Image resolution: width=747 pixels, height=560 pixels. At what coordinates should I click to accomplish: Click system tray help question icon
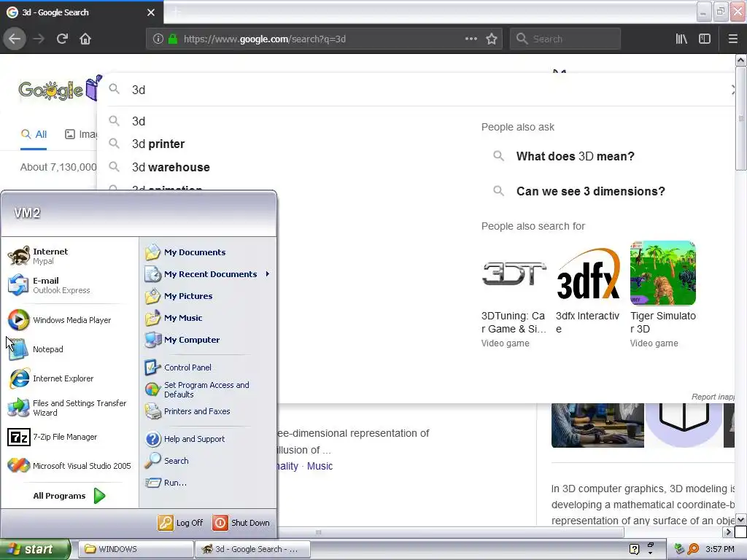[x=635, y=549]
